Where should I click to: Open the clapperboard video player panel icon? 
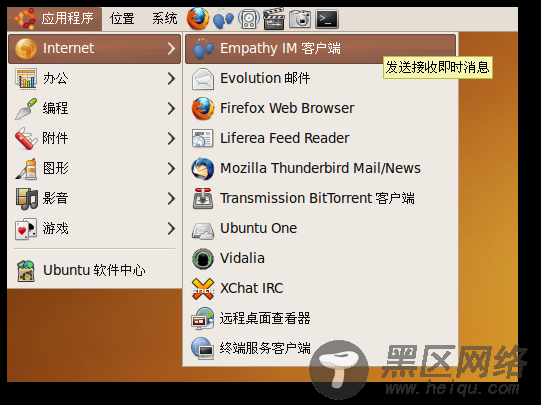pyautogui.click(x=274, y=19)
